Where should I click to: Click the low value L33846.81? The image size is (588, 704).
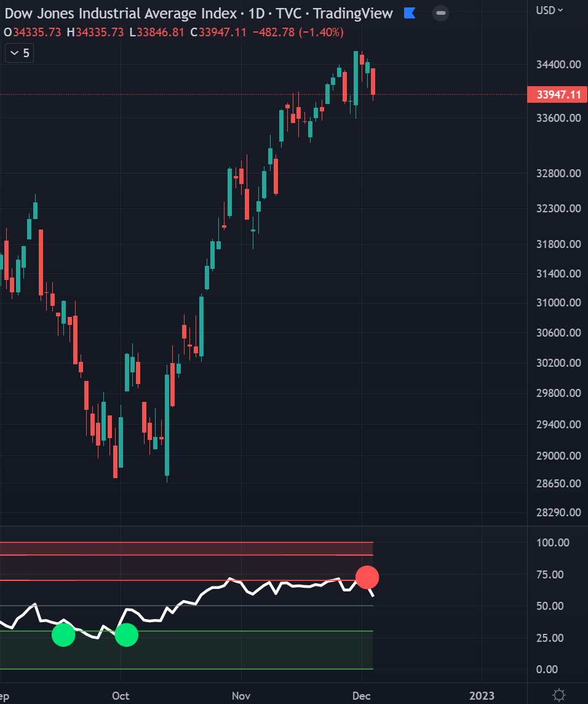coord(157,33)
